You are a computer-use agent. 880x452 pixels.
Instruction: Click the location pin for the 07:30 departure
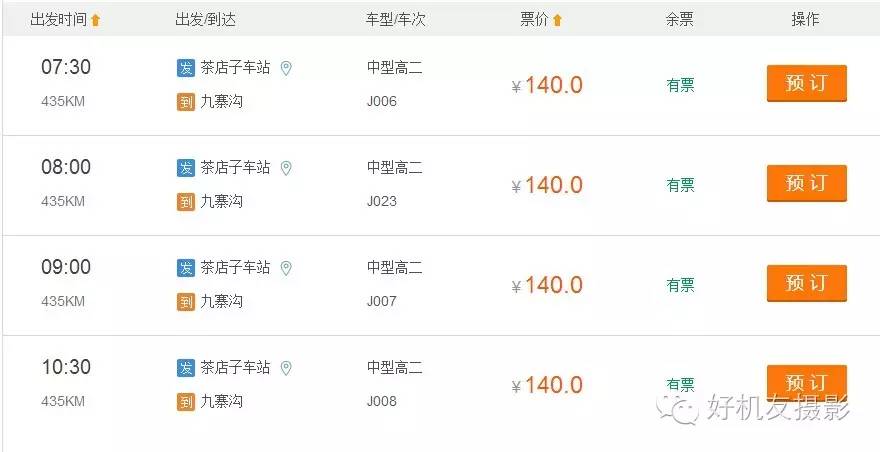286,69
